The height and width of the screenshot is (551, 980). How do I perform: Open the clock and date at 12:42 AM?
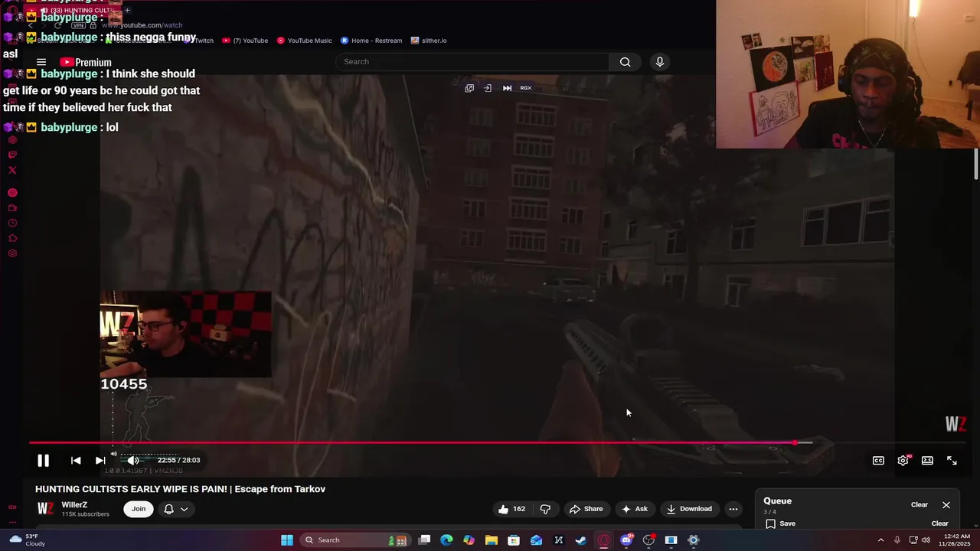(953, 540)
